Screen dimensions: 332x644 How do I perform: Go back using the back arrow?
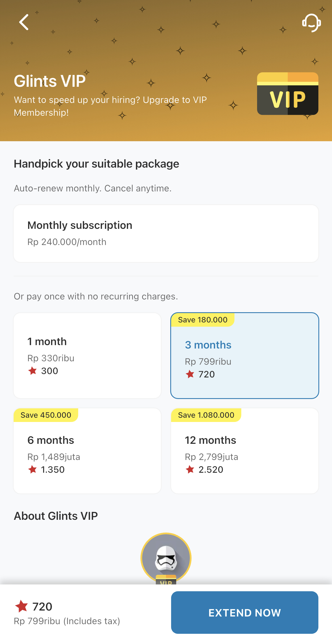24,22
